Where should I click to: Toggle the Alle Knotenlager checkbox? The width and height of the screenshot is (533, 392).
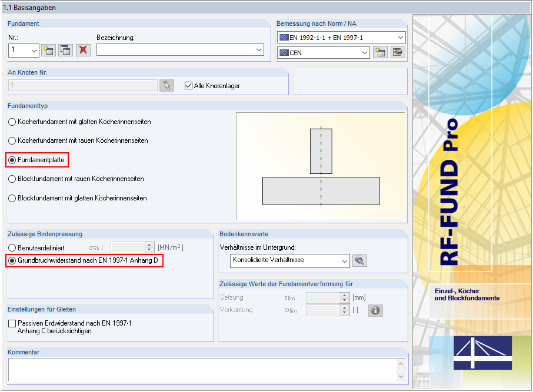point(188,86)
